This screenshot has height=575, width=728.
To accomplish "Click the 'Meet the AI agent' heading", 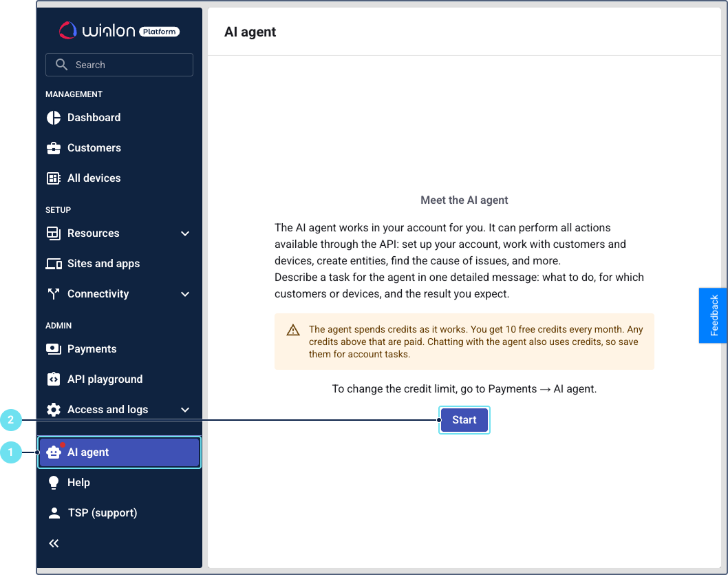I will [464, 200].
